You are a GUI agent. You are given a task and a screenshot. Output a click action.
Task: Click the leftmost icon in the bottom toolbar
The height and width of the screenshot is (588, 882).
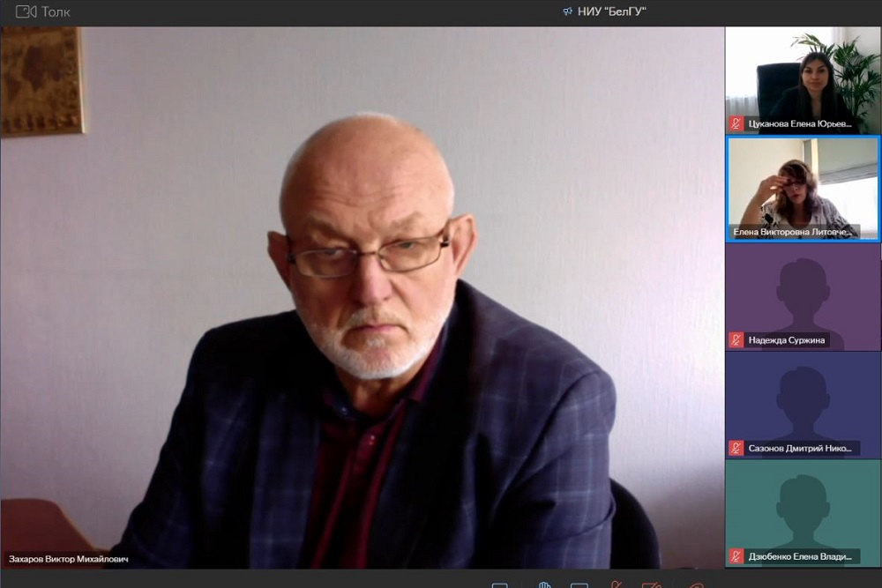tap(499, 584)
